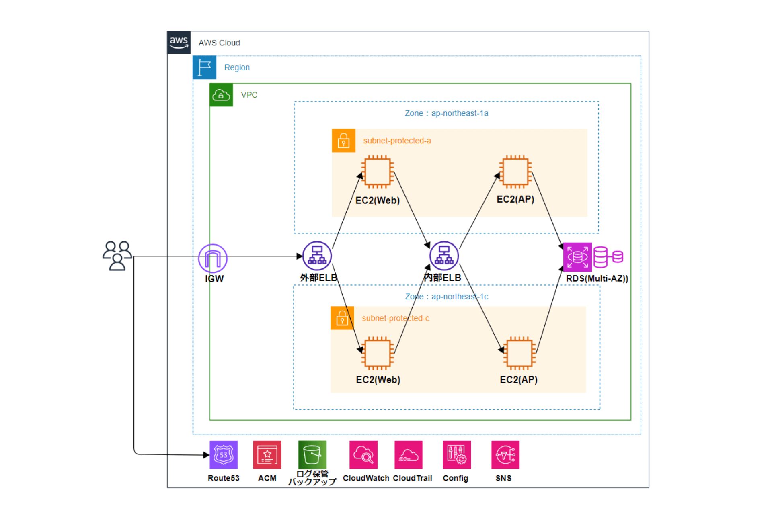Select the users group icon
The image size is (772, 532).
point(117,256)
